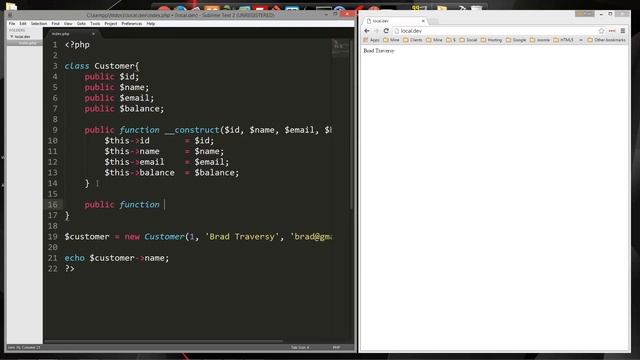
Task: Open the Clients bookmark folder
Action: pos(413,40)
